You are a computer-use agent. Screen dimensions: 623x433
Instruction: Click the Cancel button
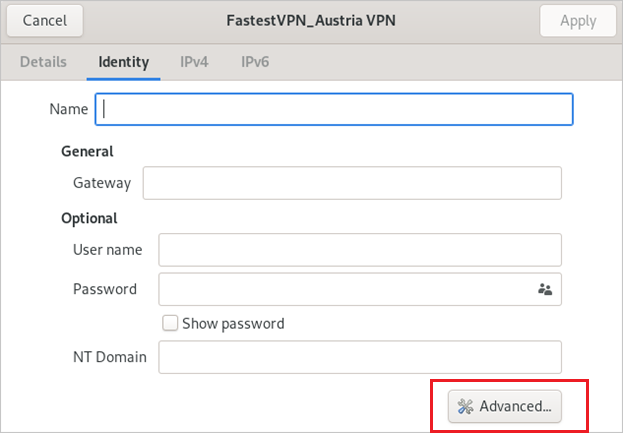pos(45,21)
